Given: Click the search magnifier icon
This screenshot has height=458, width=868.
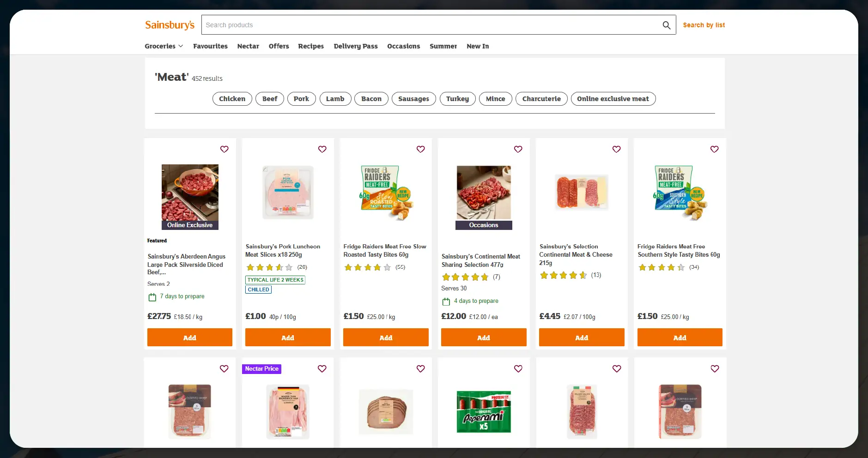Looking at the screenshot, I should click(x=666, y=25).
